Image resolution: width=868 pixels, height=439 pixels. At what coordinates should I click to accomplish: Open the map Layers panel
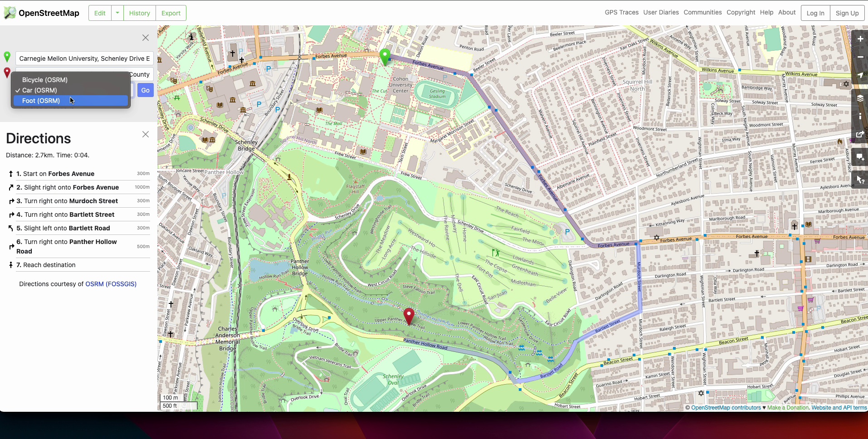pos(860,98)
